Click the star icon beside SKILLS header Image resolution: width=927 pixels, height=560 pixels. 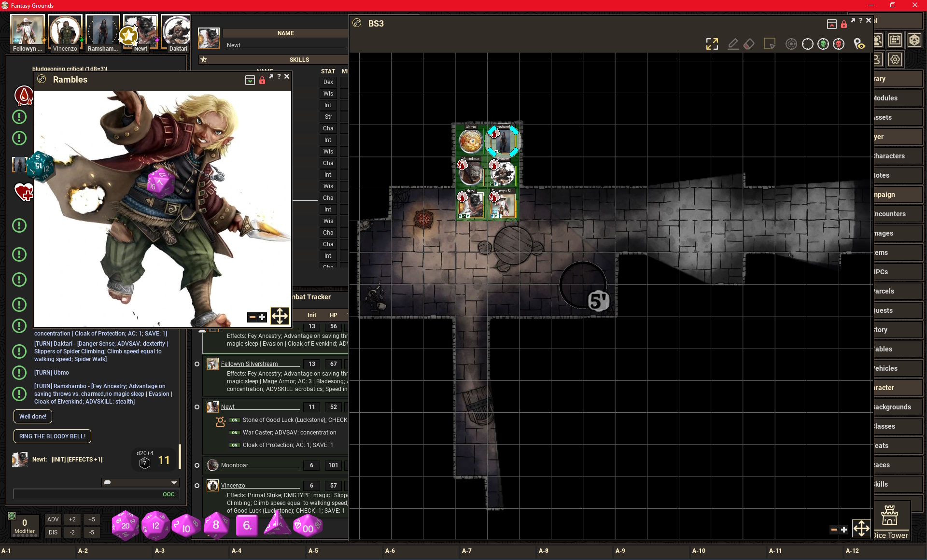[204, 59]
